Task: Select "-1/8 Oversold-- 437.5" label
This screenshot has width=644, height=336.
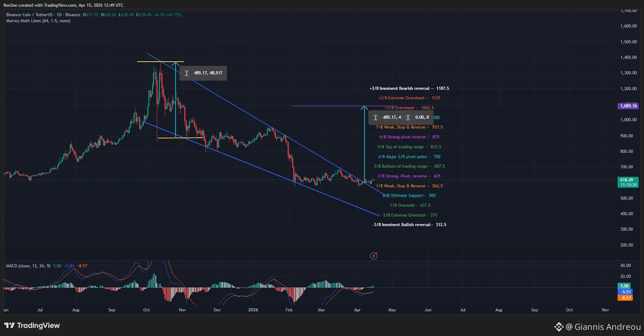Action: [409, 205]
